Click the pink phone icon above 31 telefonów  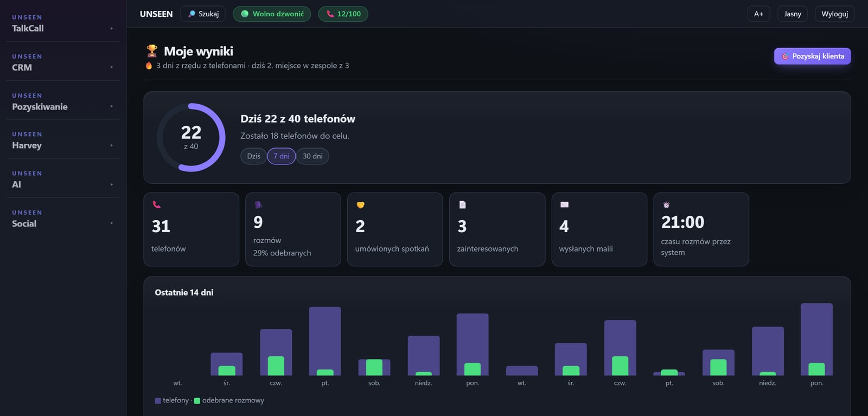click(x=156, y=204)
